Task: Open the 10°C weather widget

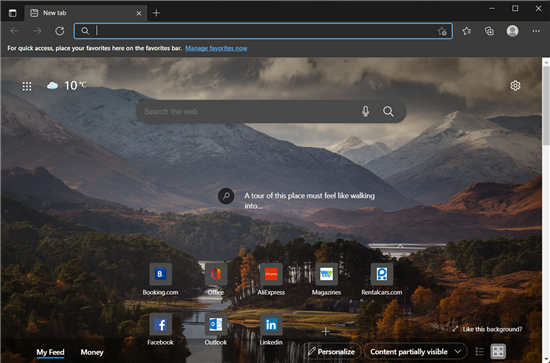Action: (x=67, y=85)
